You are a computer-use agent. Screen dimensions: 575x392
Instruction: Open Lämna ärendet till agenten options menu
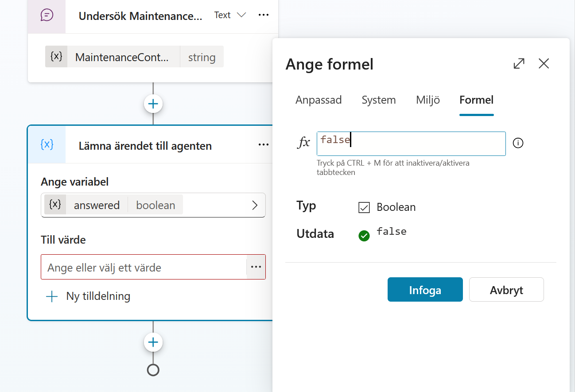pos(264,145)
